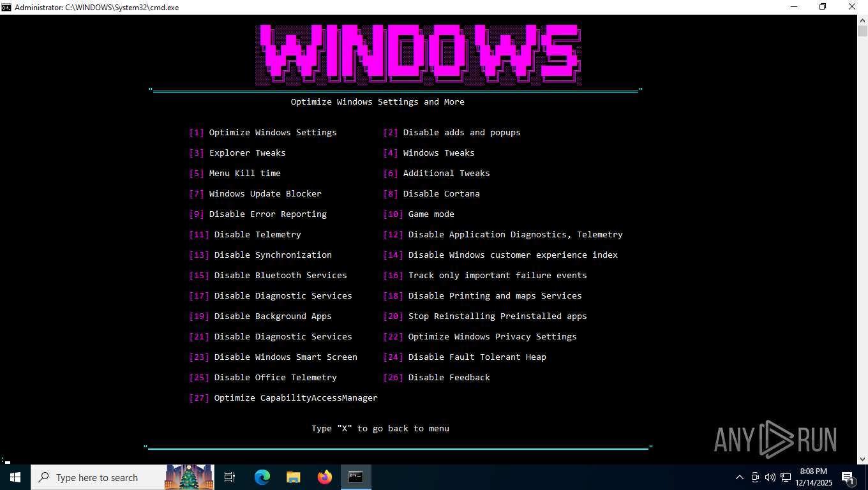Image resolution: width=868 pixels, height=490 pixels.
Task: Click option [19] Disable Background Apps
Action: point(260,316)
